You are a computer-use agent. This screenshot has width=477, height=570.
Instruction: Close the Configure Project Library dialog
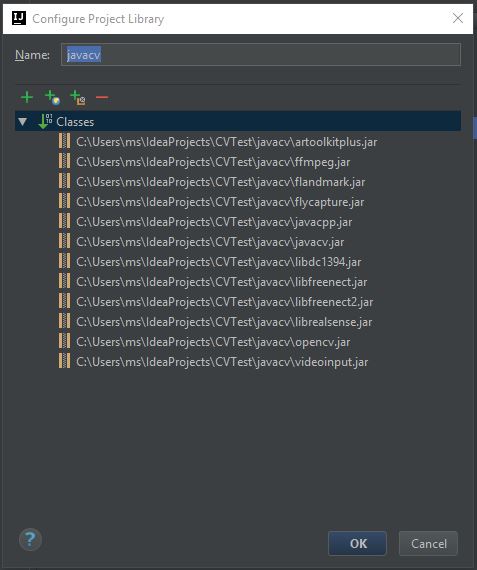click(x=458, y=18)
